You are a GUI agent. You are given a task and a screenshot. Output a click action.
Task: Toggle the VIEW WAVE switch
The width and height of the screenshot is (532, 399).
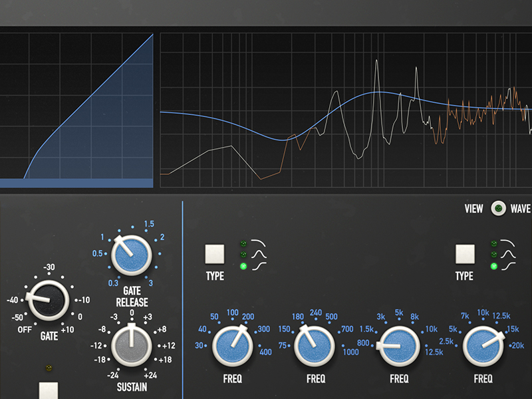tap(498, 209)
